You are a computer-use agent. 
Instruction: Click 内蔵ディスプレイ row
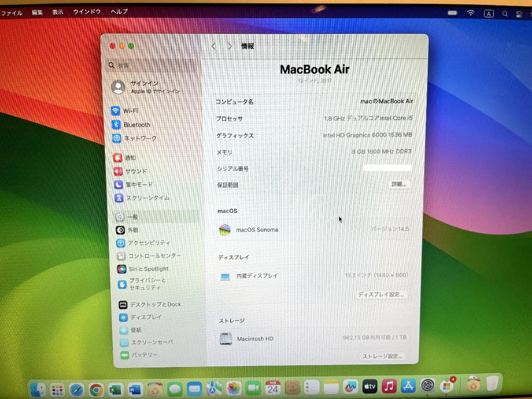tap(314, 276)
